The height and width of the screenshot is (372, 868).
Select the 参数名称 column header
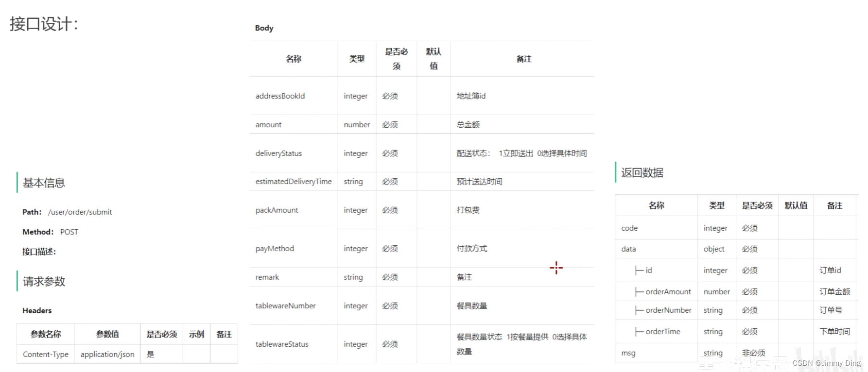point(46,334)
